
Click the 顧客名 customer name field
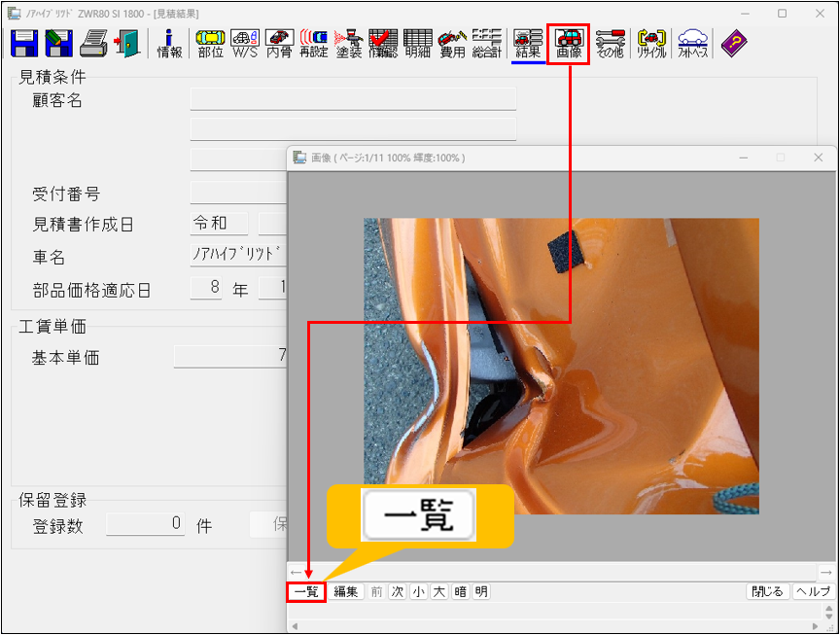[352, 99]
